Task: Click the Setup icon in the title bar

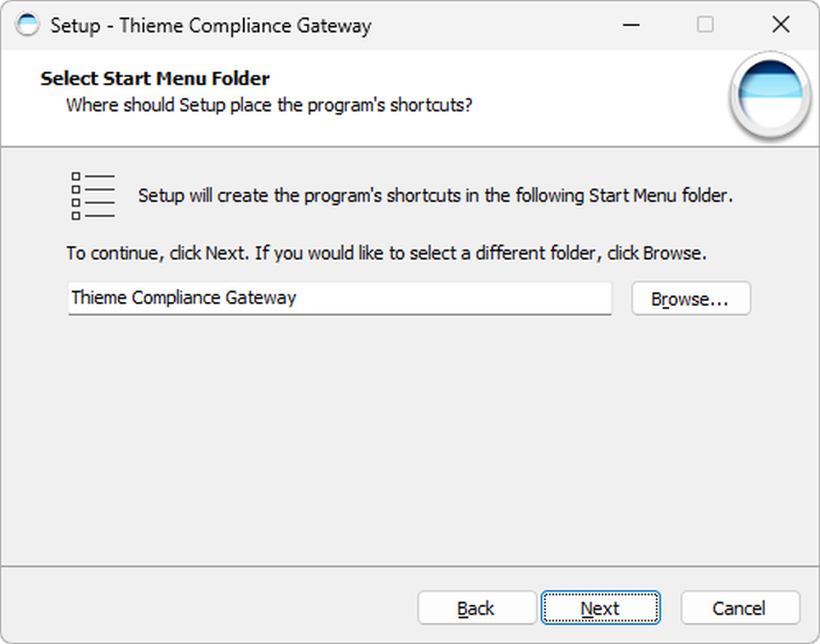Action: point(27,25)
